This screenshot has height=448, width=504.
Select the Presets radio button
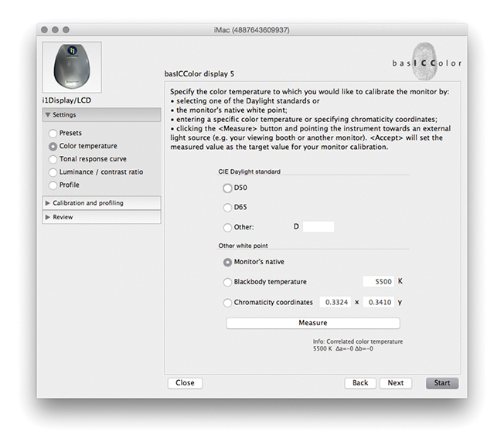(53, 134)
